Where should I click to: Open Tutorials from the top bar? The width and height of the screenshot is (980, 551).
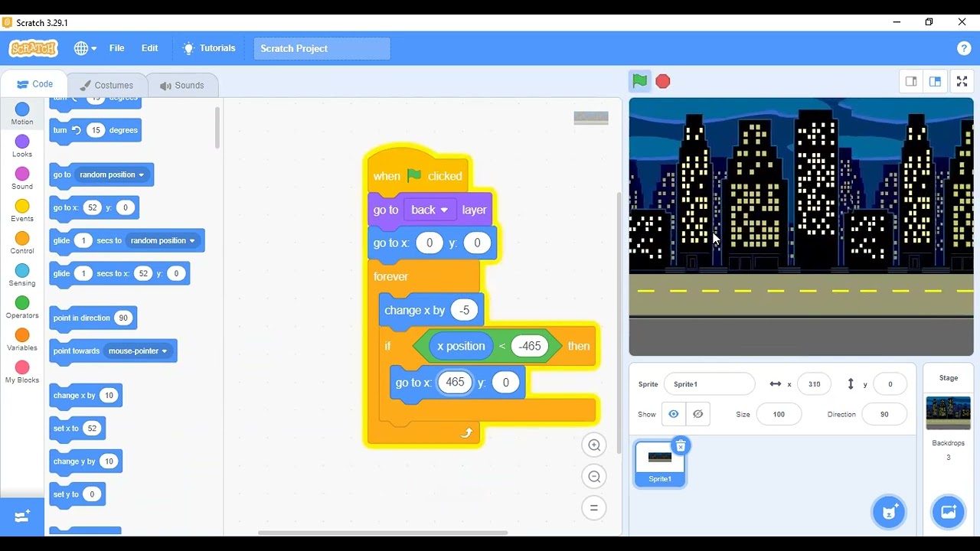209,48
